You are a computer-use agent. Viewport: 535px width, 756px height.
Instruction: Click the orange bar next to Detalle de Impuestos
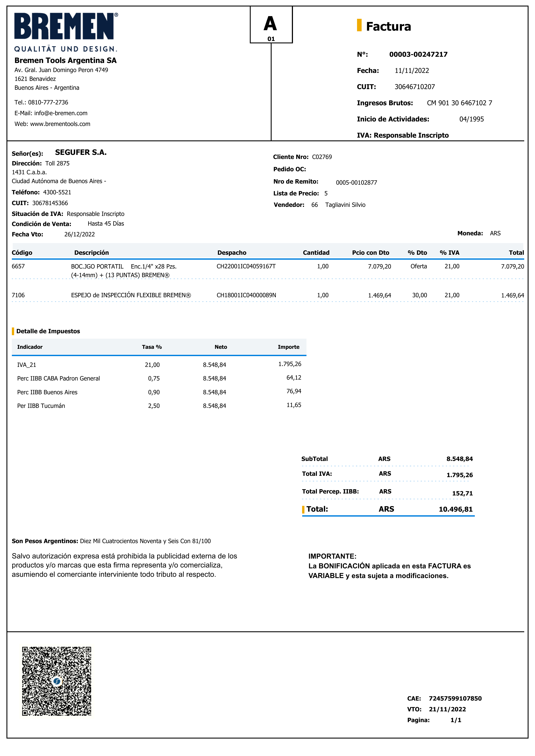(x=13, y=331)
